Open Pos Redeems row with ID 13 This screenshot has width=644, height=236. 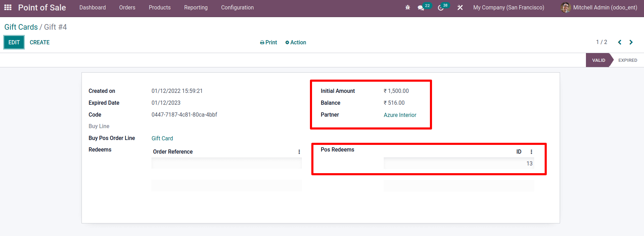click(x=459, y=163)
